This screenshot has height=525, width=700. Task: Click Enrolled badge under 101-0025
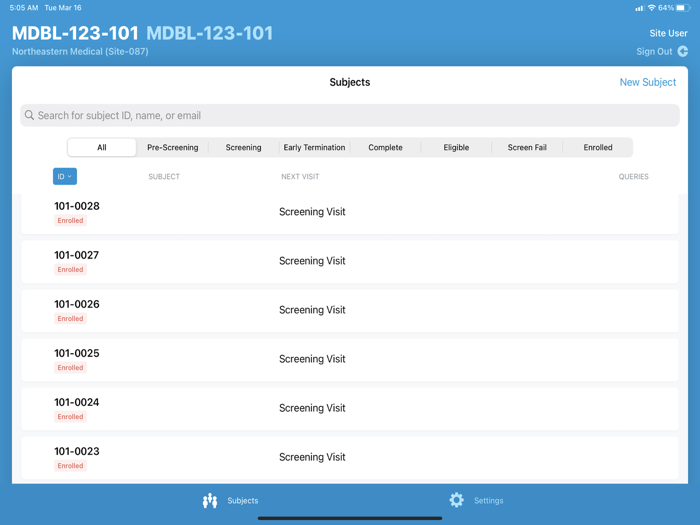coord(70,368)
